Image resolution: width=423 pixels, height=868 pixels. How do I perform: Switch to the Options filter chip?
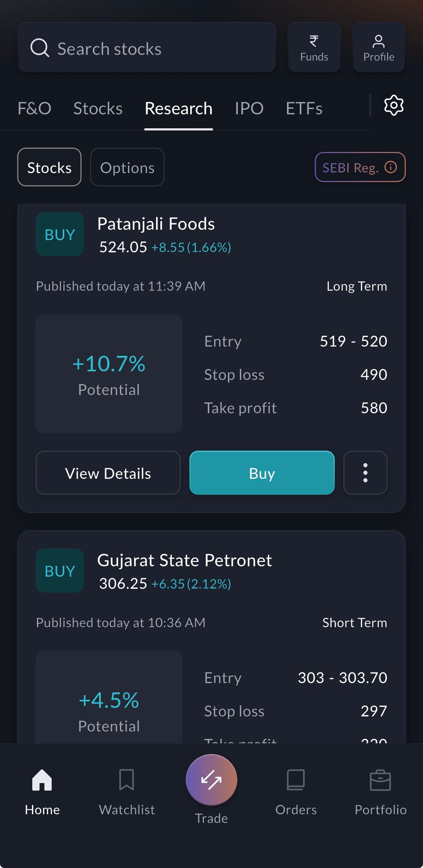(x=127, y=167)
